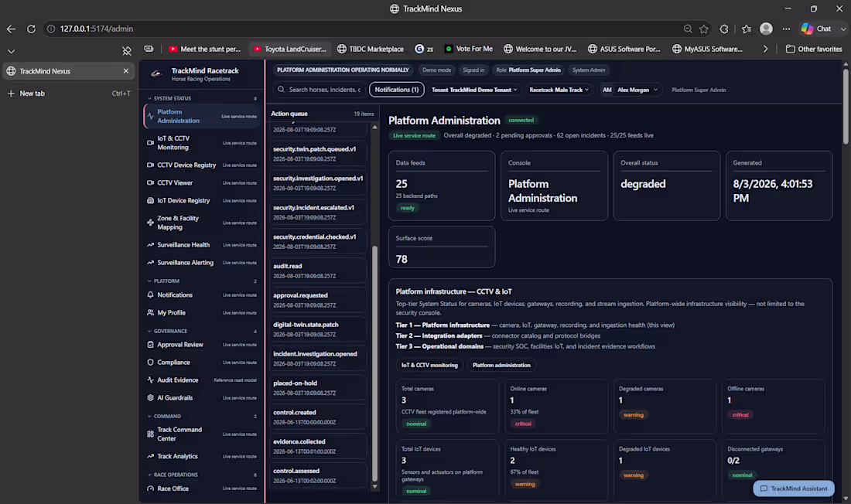Click the IoT & CCTV monitoring button
The image size is (851, 504).
click(x=429, y=365)
